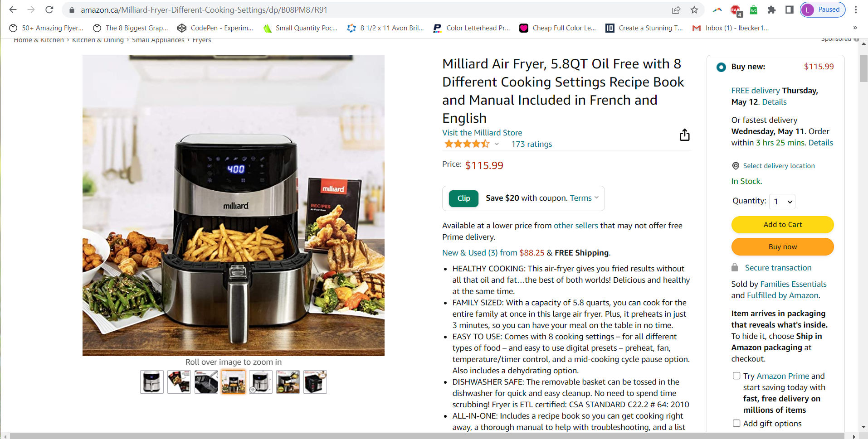Go to the Small Appliances breadcrumb

click(158, 40)
